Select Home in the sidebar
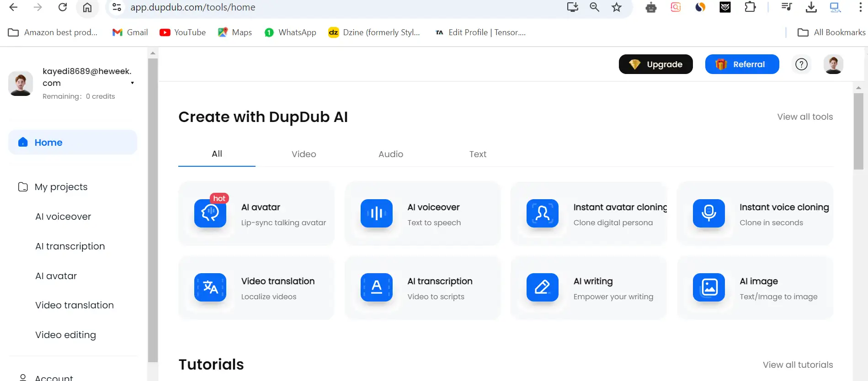Image resolution: width=868 pixels, height=381 pixels. [73, 143]
